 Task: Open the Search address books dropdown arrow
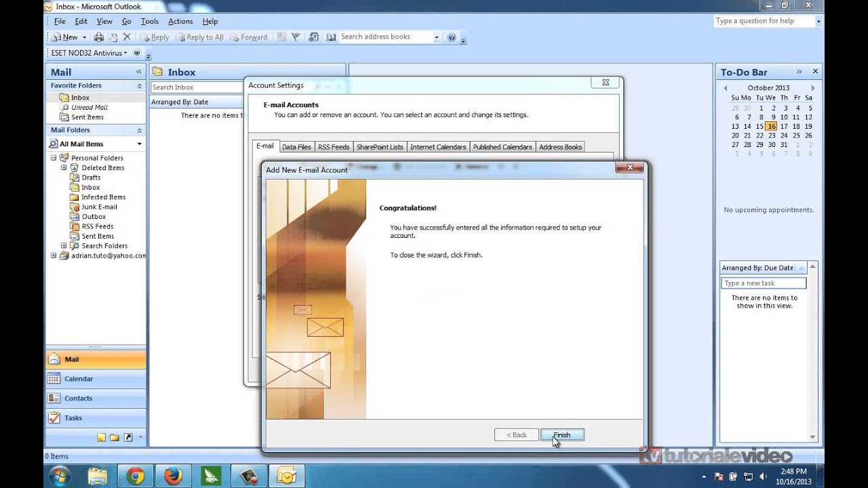[436, 37]
